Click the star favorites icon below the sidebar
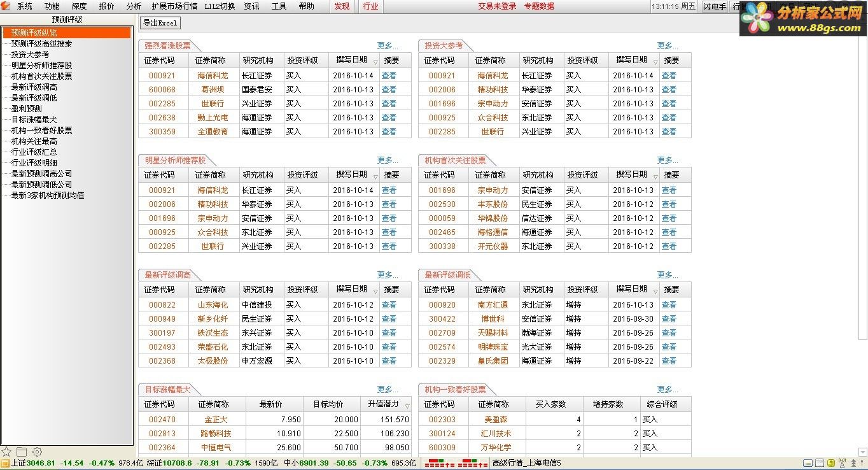This screenshot has height=470, width=868. point(6,452)
